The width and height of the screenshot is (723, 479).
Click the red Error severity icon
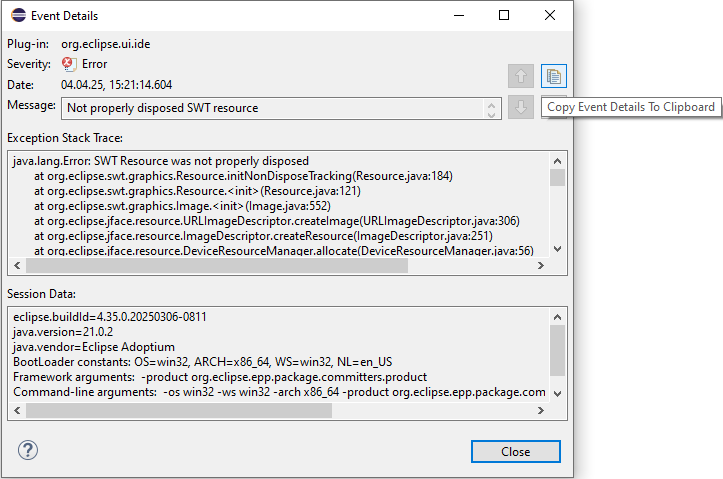(68, 64)
